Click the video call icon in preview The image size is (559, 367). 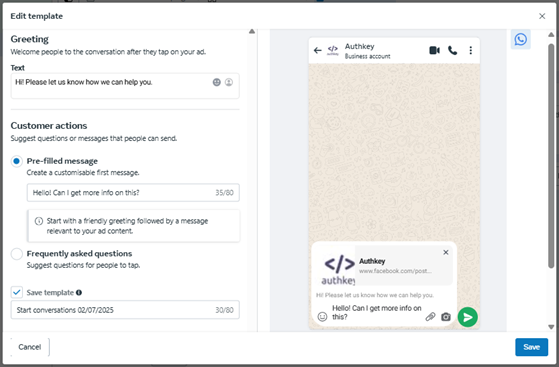(x=434, y=50)
